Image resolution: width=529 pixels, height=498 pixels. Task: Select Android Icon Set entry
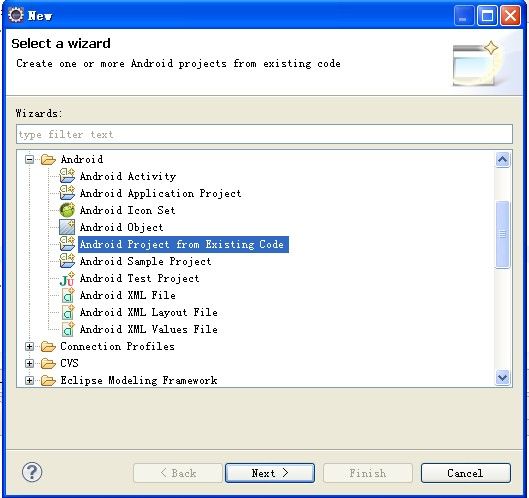[x=128, y=210]
